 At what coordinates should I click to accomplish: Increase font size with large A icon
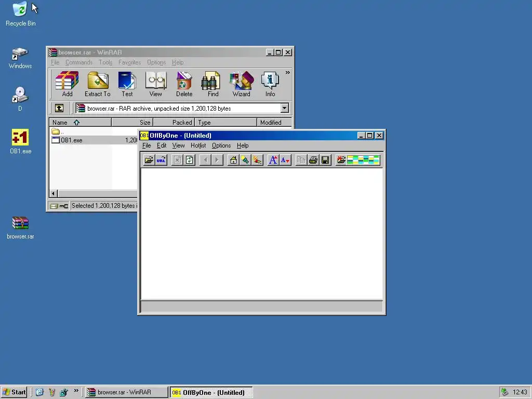(273, 160)
